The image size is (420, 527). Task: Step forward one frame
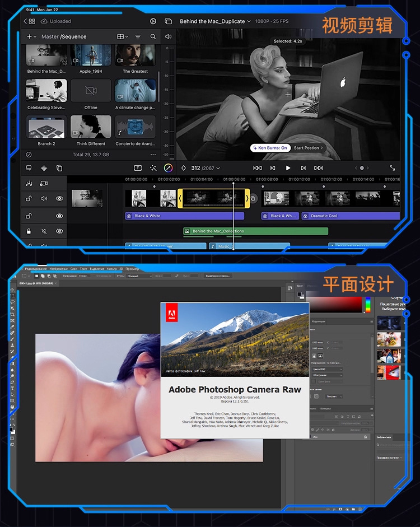[303, 168]
